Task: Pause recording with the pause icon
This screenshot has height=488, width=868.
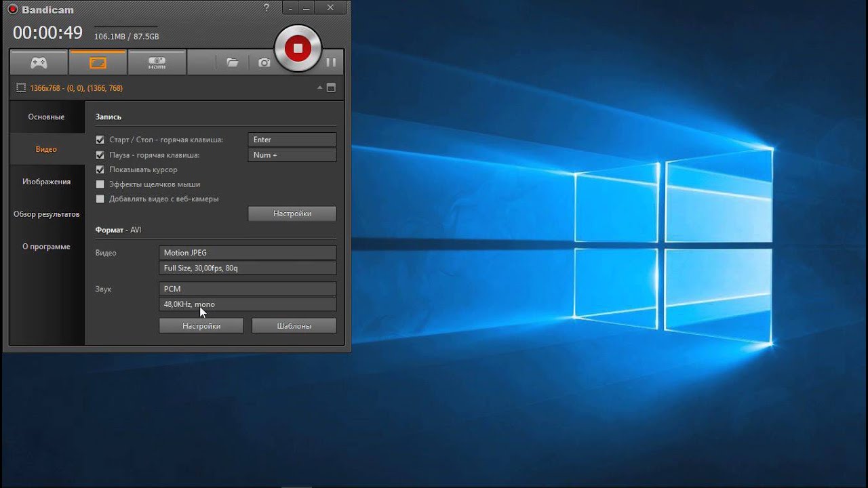Action: point(331,62)
